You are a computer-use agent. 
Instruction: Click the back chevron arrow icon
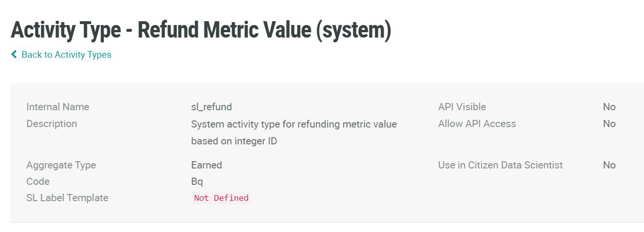click(x=14, y=55)
